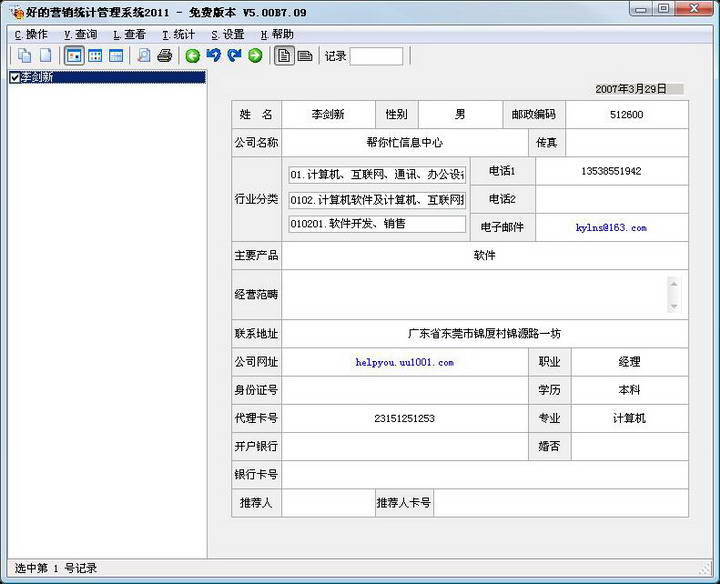Go to first record with green left arrow
Viewport: 720px width, 584px height.
[192, 56]
